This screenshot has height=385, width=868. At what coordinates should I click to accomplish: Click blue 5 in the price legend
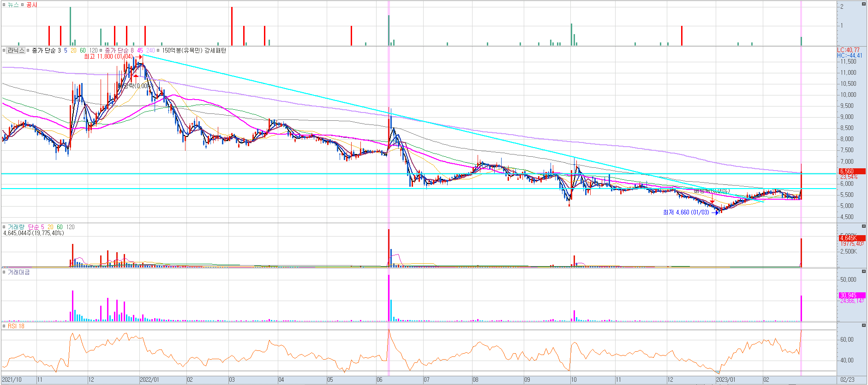coord(66,51)
